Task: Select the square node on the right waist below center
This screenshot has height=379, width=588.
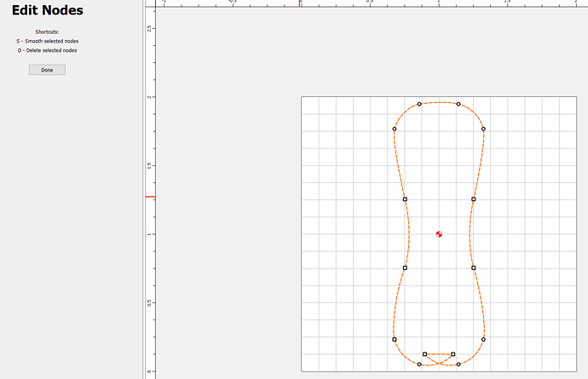Action: [474, 267]
